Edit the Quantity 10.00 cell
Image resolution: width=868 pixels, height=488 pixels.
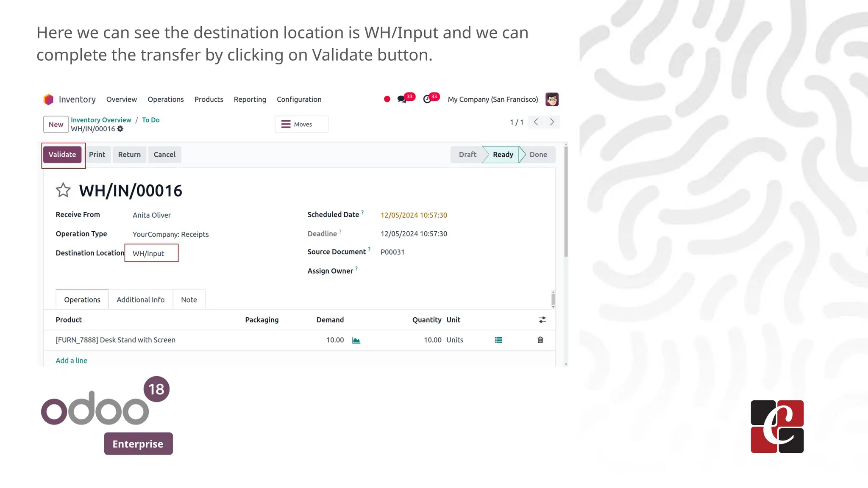click(x=432, y=340)
